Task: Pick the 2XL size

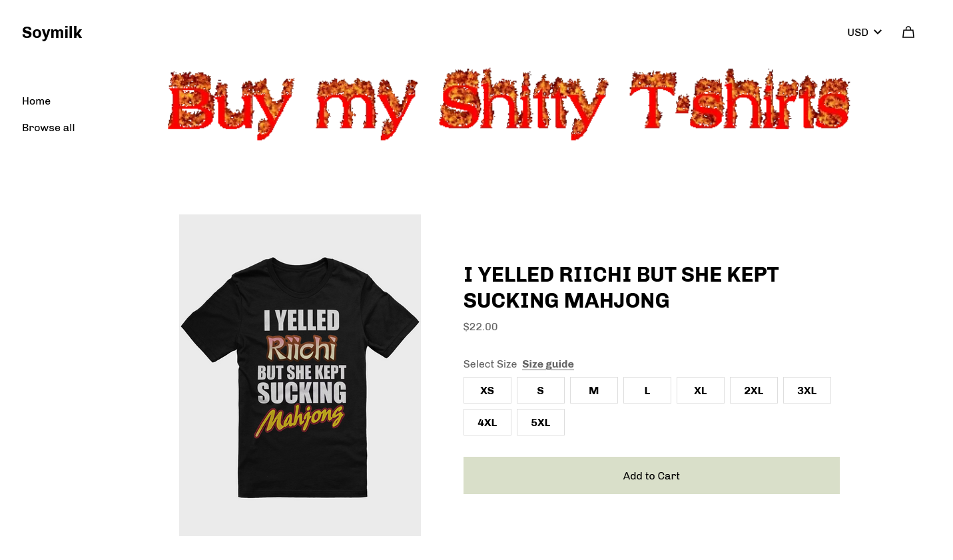Action: [754, 390]
